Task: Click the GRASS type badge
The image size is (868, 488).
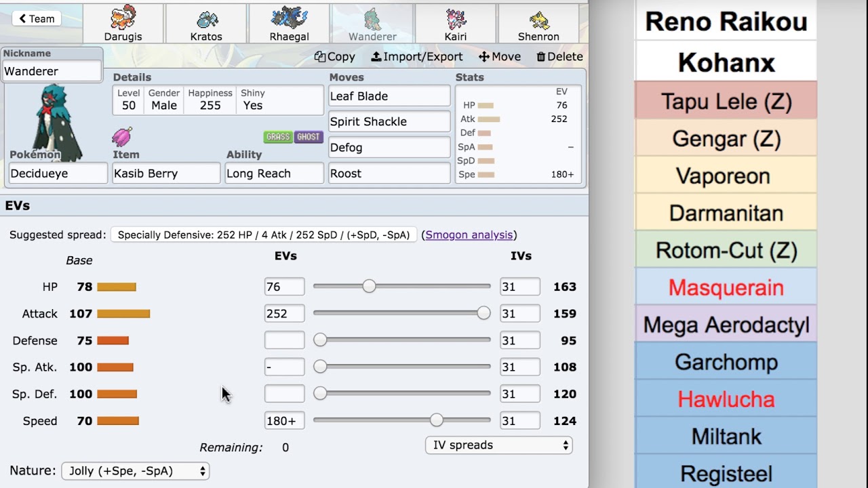Action: coord(278,137)
